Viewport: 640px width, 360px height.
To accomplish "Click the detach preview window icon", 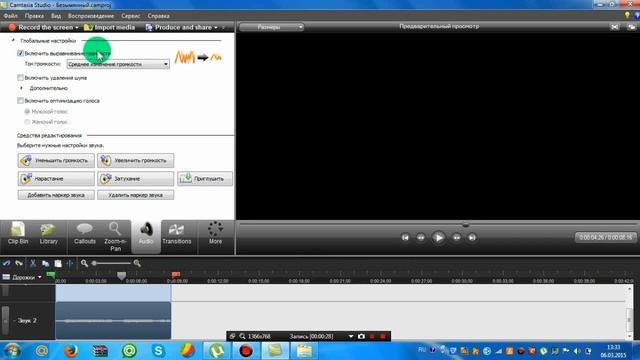I will point(631,27).
